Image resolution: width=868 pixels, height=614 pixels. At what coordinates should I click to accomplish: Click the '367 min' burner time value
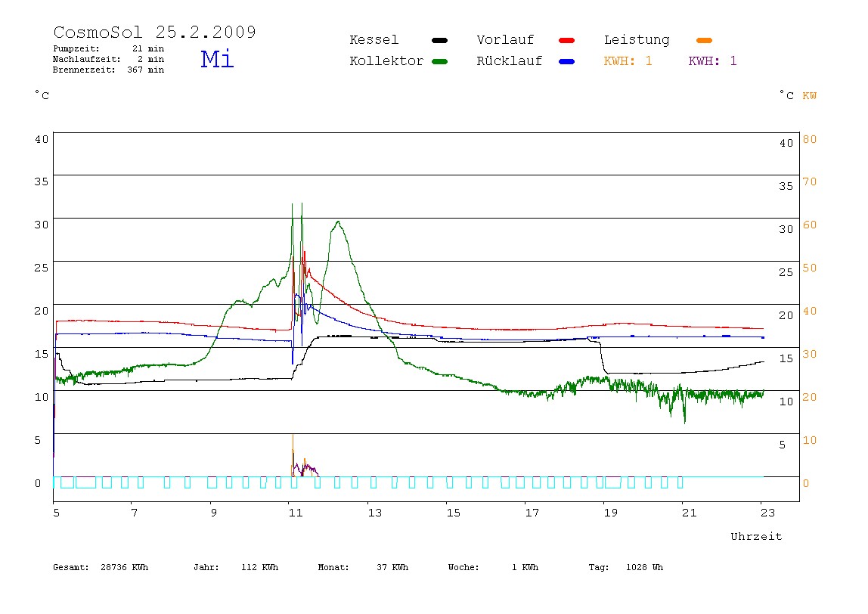tap(146, 70)
